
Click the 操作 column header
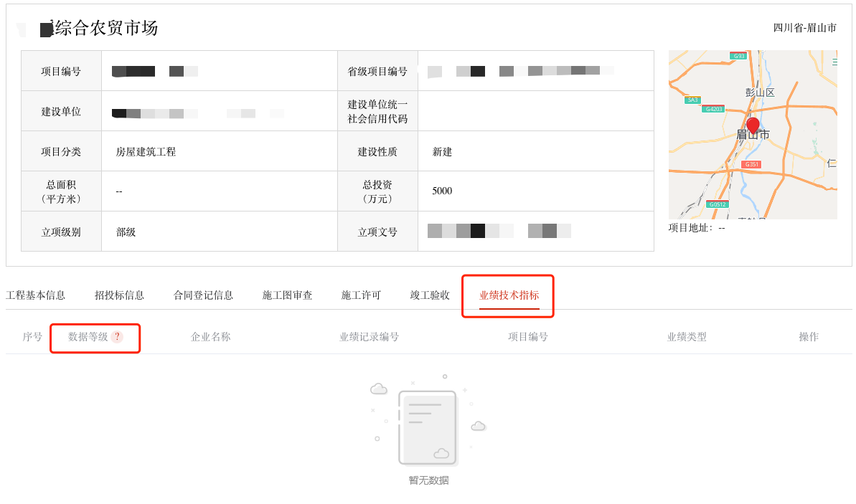(x=809, y=336)
